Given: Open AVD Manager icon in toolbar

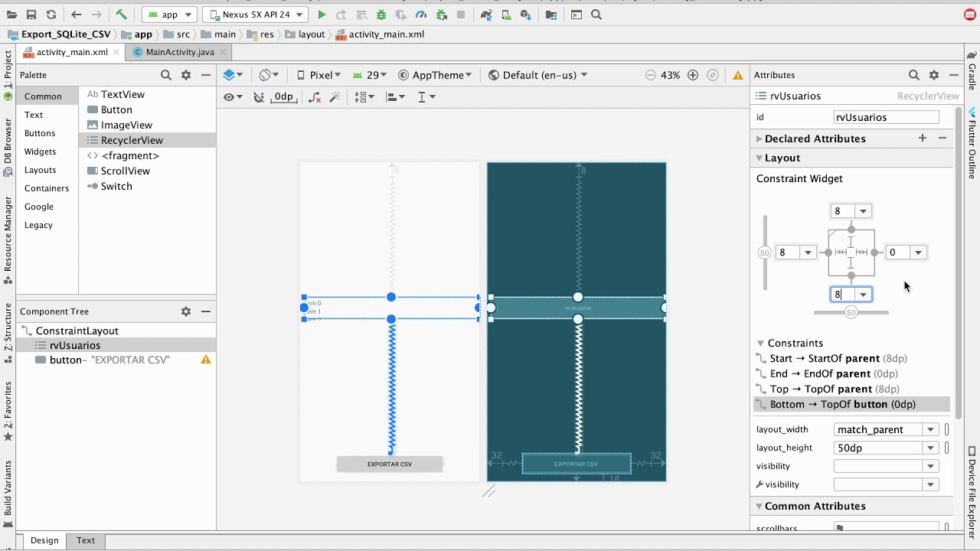Looking at the screenshot, I should click(506, 15).
